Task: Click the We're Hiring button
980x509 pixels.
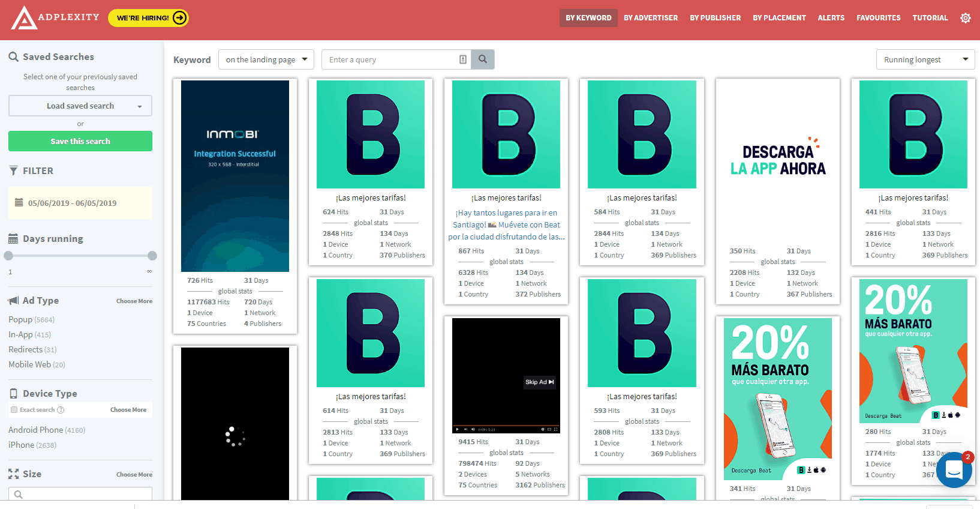Action: [148, 18]
